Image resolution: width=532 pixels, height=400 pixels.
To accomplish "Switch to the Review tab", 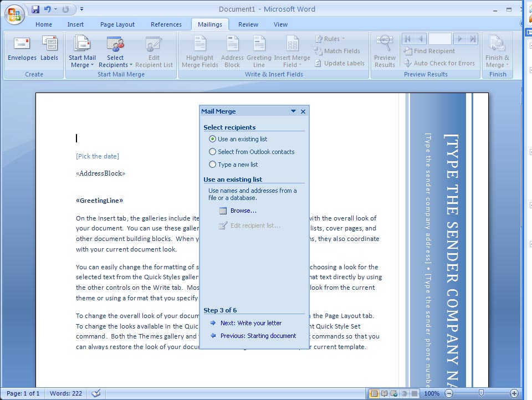I will click(x=248, y=24).
